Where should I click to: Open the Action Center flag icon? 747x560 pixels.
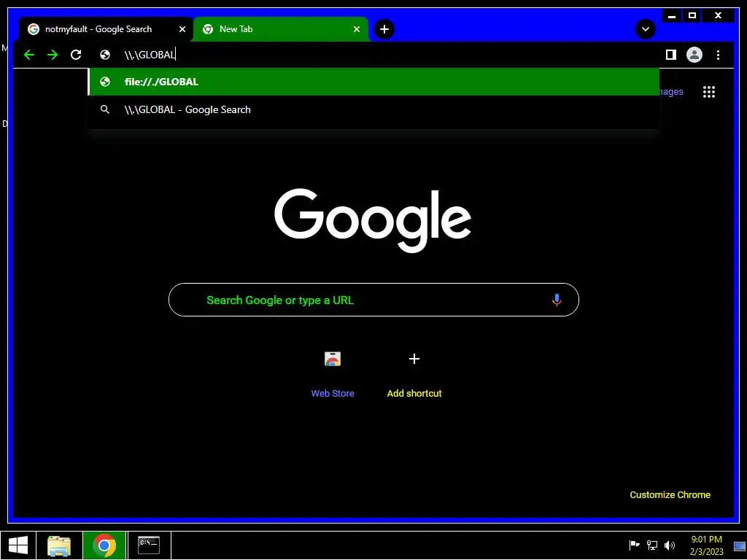pos(634,545)
